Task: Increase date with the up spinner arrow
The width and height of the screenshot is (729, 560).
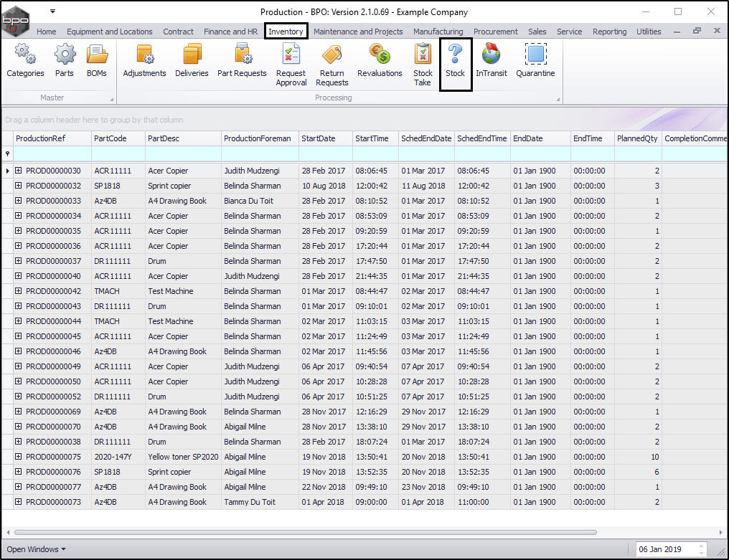Action: [x=702, y=546]
